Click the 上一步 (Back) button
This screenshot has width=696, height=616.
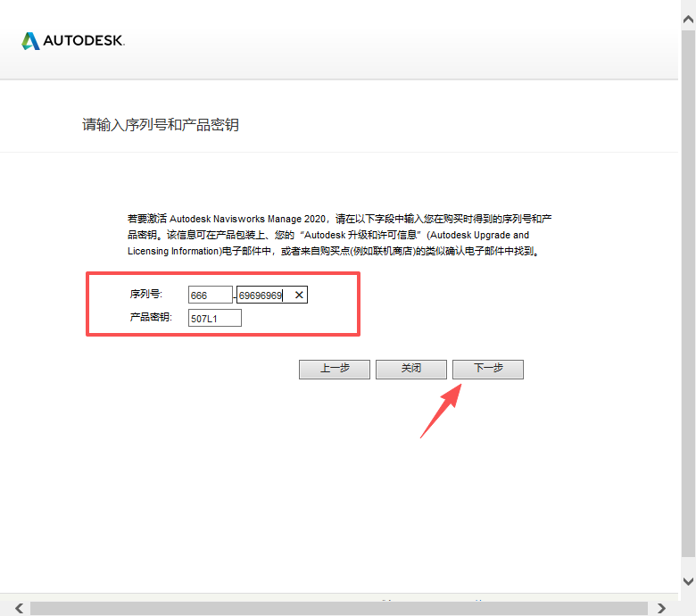(x=335, y=369)
